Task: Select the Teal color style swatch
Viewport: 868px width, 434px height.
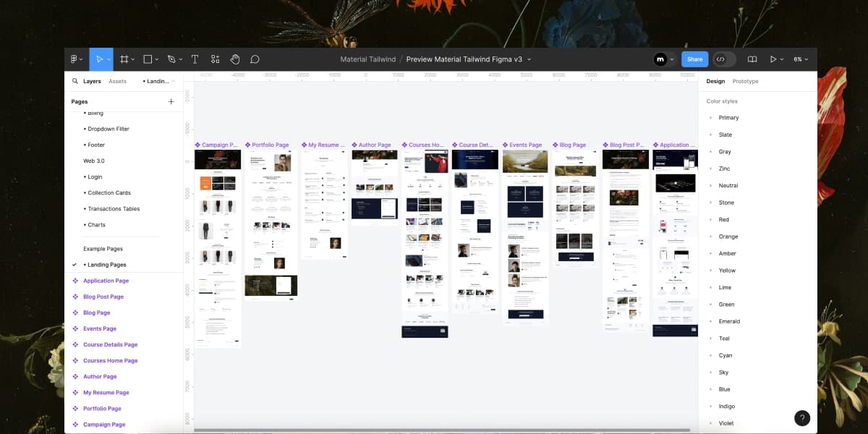Action: [x=724, y=338]
